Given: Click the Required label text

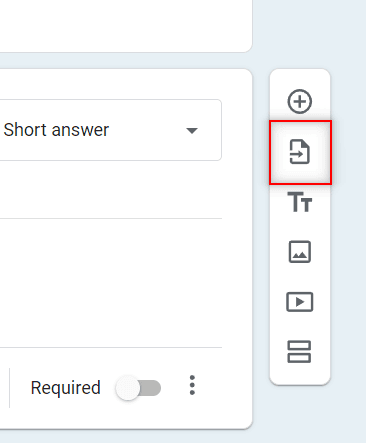Looking at the screenshot, I should coord(65,388).
